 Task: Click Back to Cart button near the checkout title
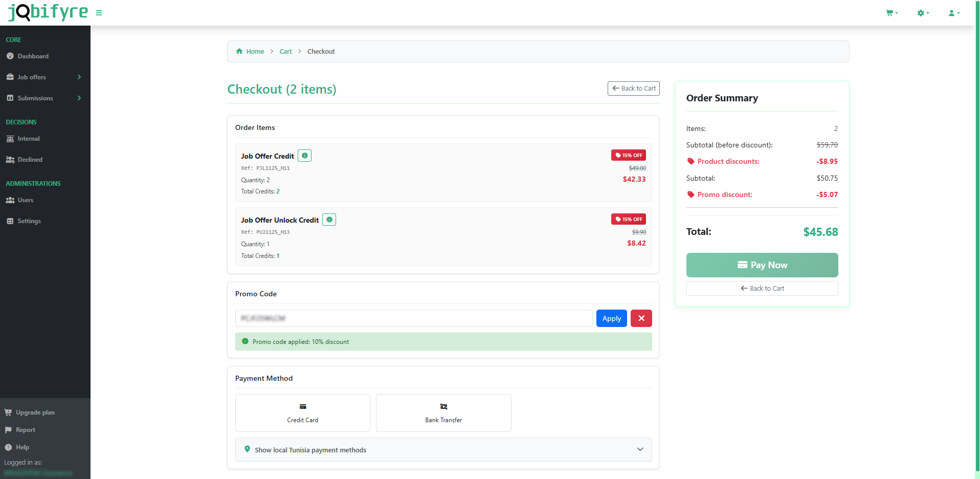pyautogui.click(x=633, y=89)
